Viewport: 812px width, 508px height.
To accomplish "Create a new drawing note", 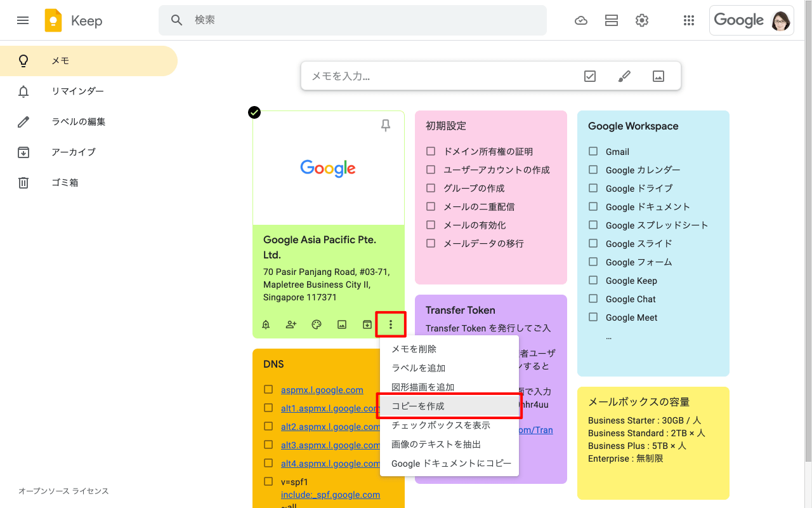I will (x=624, y=76).
